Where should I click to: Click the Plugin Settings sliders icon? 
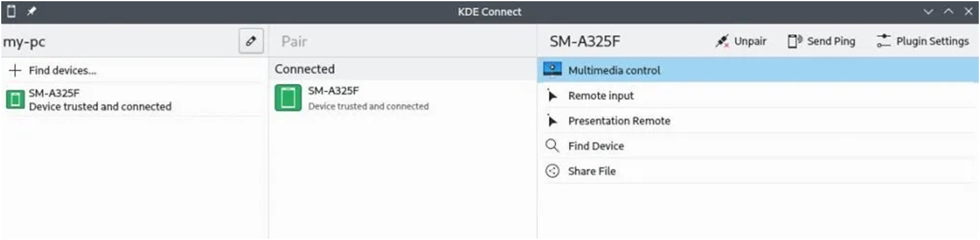click(883, 42)
